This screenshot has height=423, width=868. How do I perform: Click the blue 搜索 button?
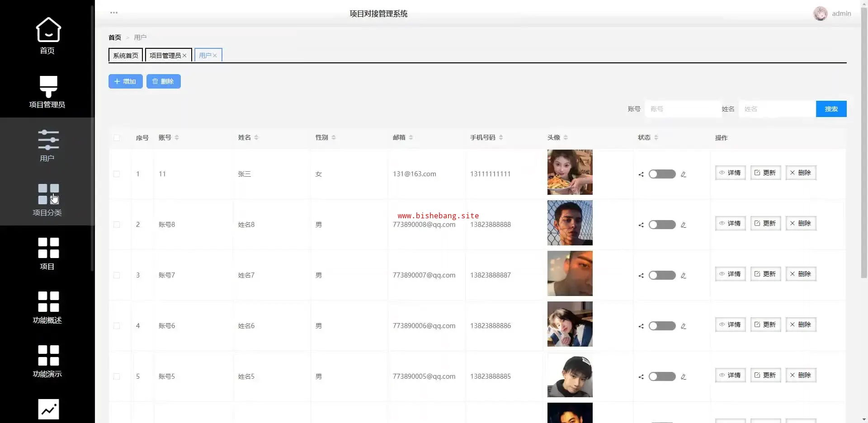click(831, 109)
